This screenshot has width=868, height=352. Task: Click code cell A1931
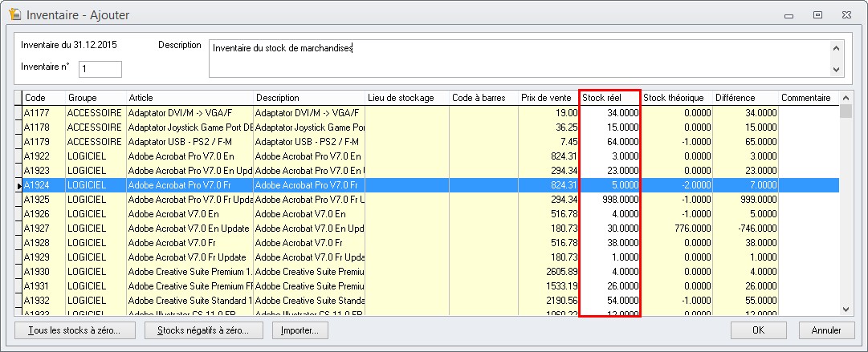pyautogui.click(x=43, y=286)
